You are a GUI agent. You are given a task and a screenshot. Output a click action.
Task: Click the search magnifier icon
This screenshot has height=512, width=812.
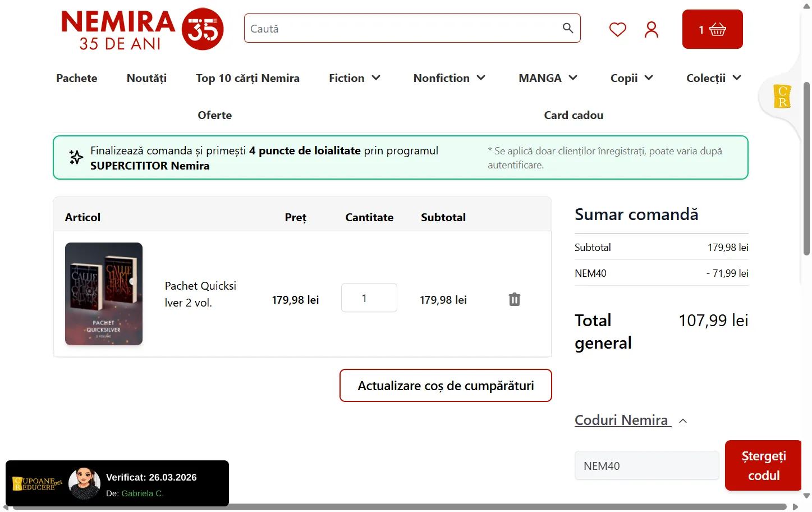(x=567, y=28)
